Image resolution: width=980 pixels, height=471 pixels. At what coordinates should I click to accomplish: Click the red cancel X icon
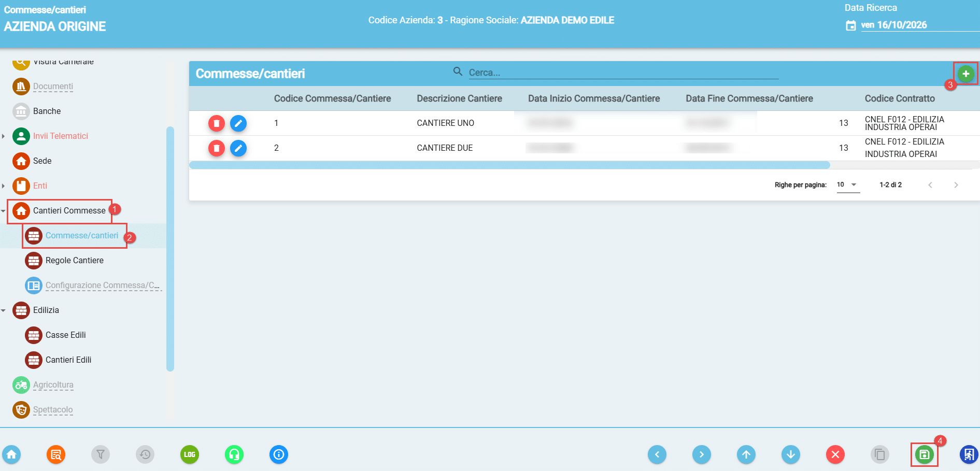835,455
